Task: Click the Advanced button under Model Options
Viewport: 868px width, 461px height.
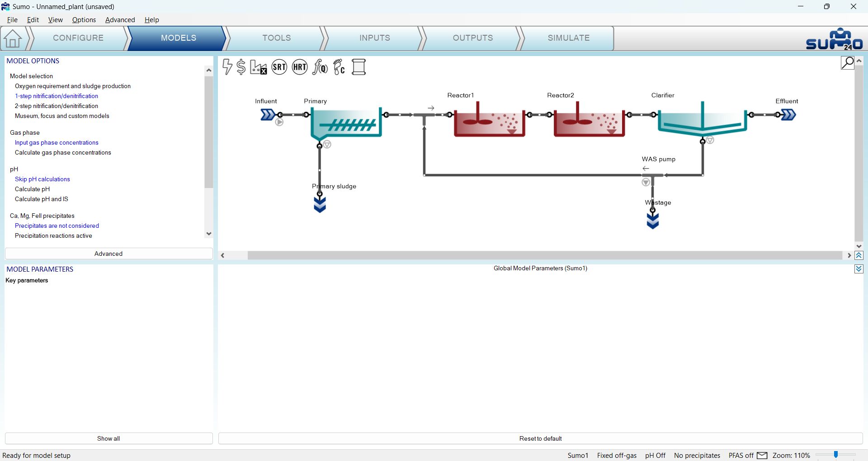Action: [x=108, y=254]
